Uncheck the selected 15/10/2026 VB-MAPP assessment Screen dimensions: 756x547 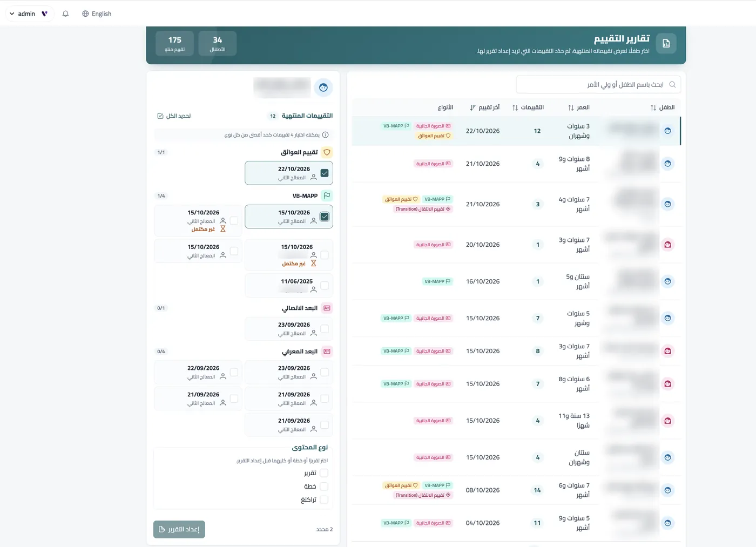click(325, 217)
